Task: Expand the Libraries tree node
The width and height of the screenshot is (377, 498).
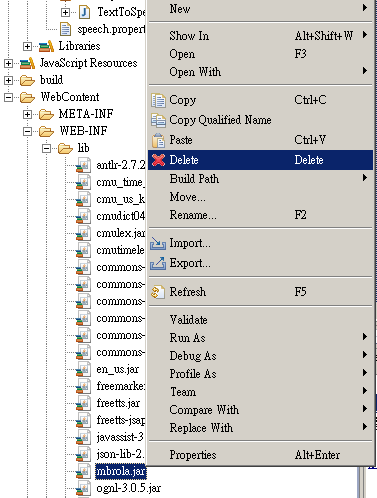Action: [x=27, y=46]
